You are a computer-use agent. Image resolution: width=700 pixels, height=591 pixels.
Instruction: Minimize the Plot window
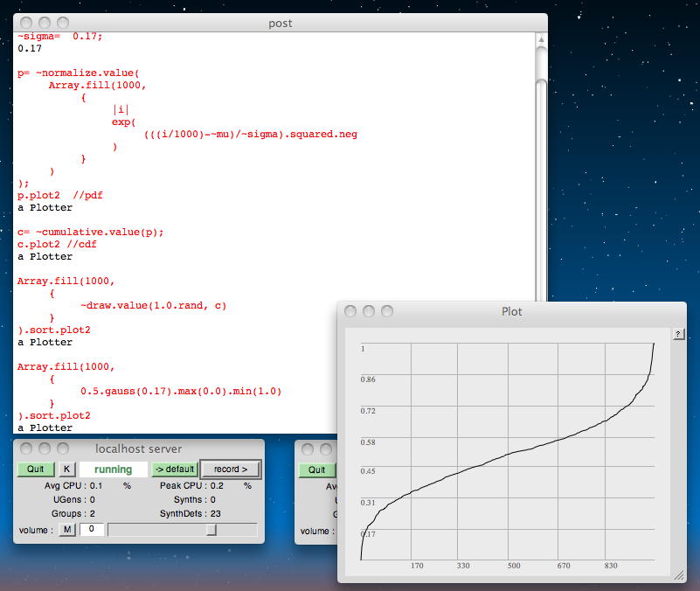tap(368, 311)
